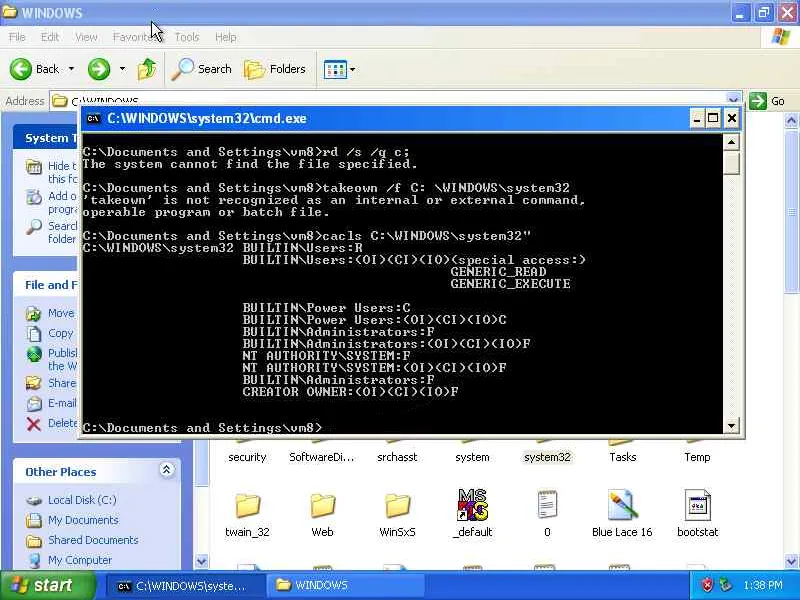
Task: Select the twain_32 folder icon
Action: pyautogui.click(x=247, y=505)
